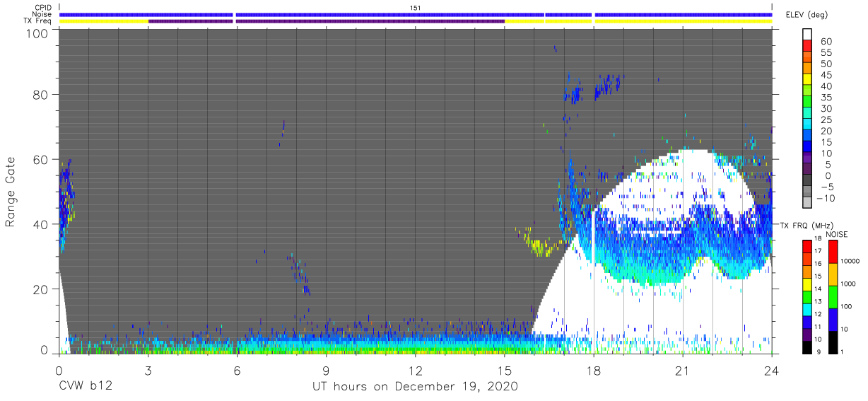Image resolution: width=868 pixels, height=401 pixels.
Task: Click the 40 tick on Range Gate axis
Action: 41,224
